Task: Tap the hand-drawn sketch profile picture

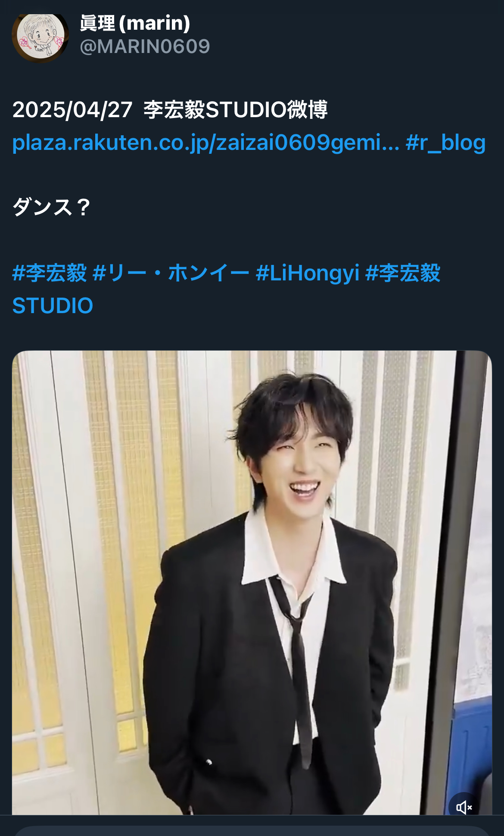Action: pos(40,37)
